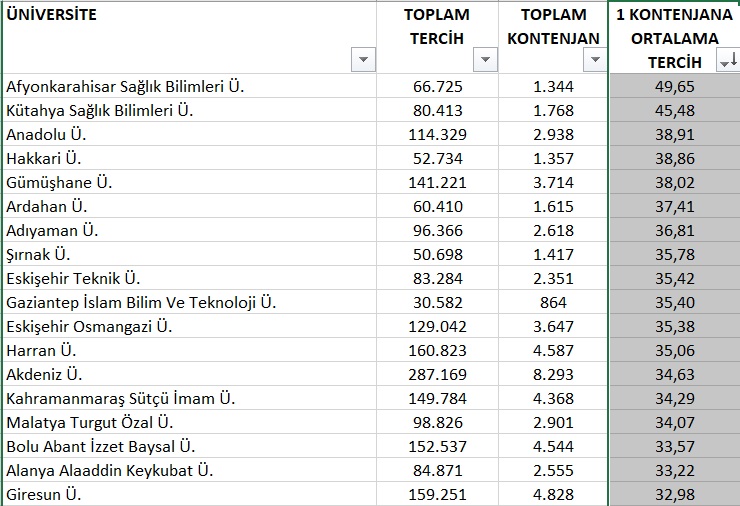Select the Kahramanmaraş Sütçü İmam Ü. cell
Image resolution: width=740 pixels, height=506 pixels.
(190, 398)
